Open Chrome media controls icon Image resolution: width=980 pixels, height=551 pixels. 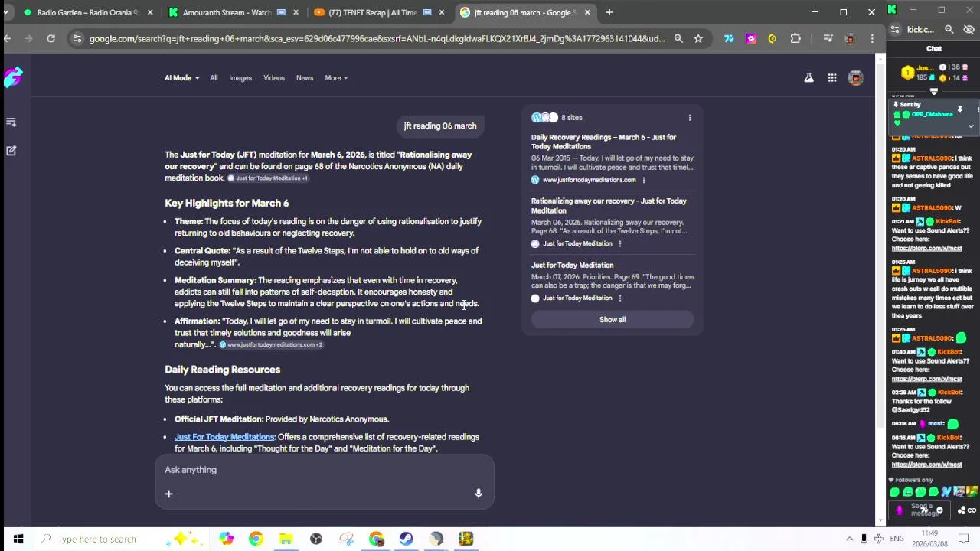(x=828, y=38)
